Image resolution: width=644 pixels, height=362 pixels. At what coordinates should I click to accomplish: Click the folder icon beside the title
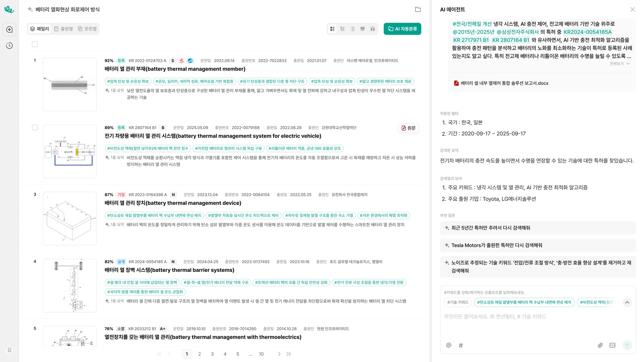click(418, 9)
